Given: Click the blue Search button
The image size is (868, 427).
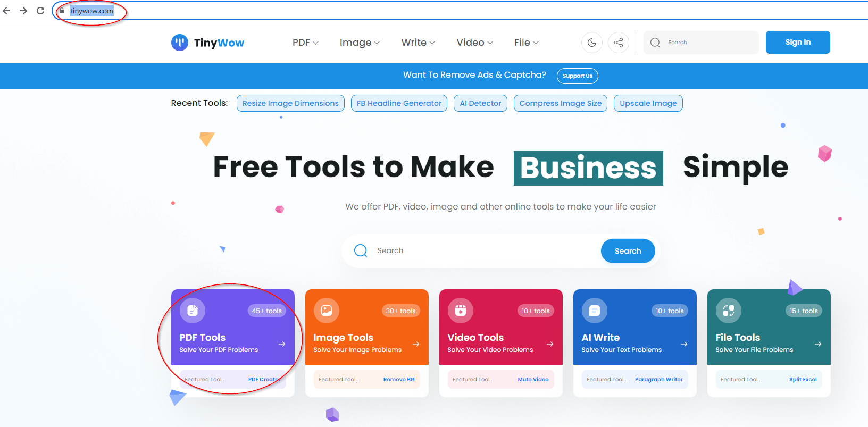Looking at the screenshot, I should pyautogui.click(x=628, y=251).
